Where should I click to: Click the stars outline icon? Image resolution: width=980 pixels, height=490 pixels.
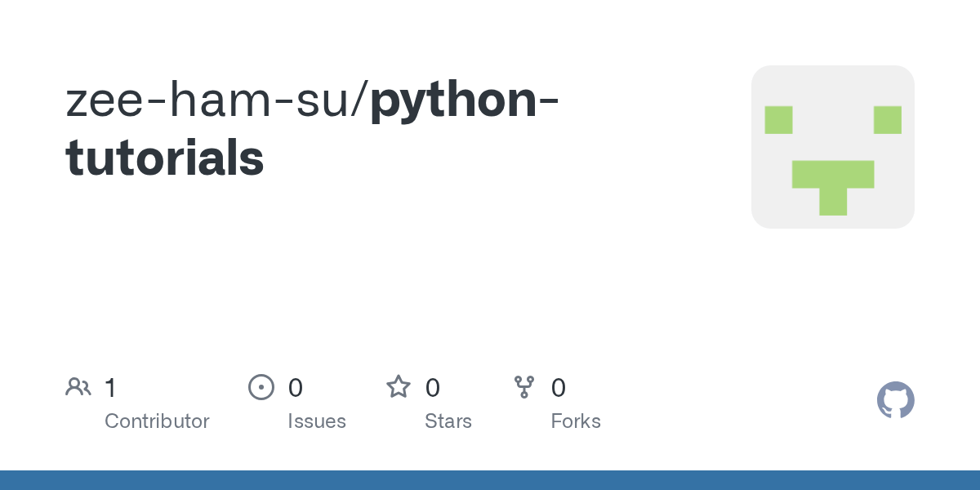tap(399, 386)
